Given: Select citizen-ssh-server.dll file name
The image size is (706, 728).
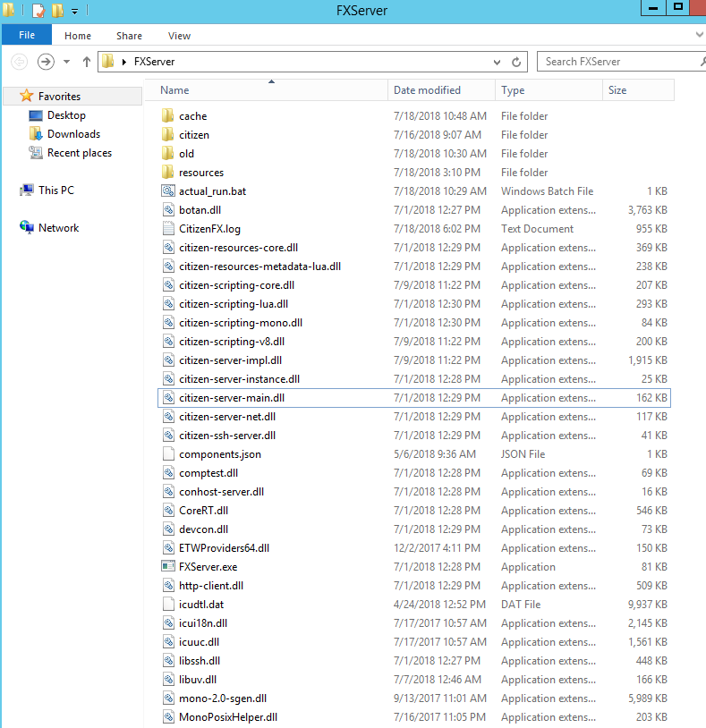Looking at the screenshot, I should tap(227, 436).
